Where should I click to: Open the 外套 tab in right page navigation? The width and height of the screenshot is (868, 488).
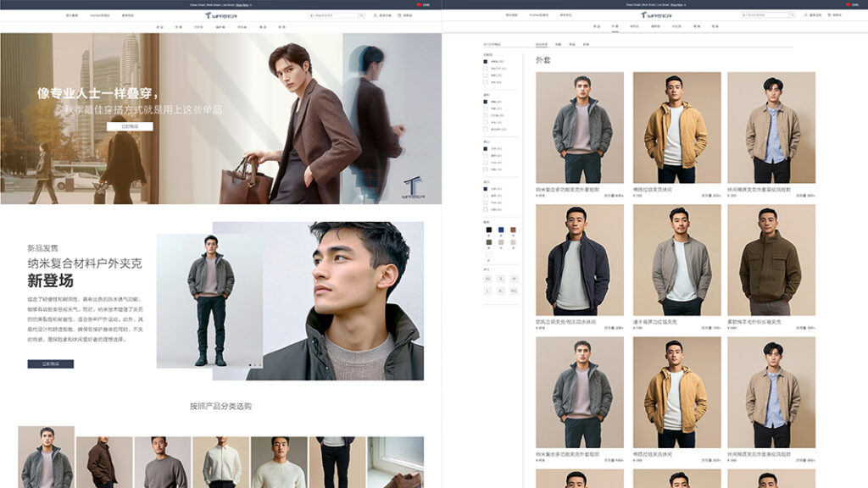615,26
